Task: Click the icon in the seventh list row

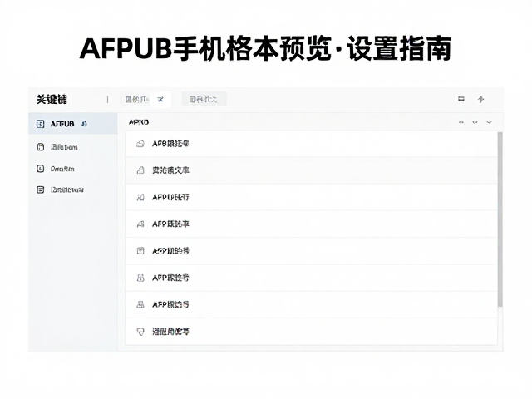Action: [x=140, y=305]
